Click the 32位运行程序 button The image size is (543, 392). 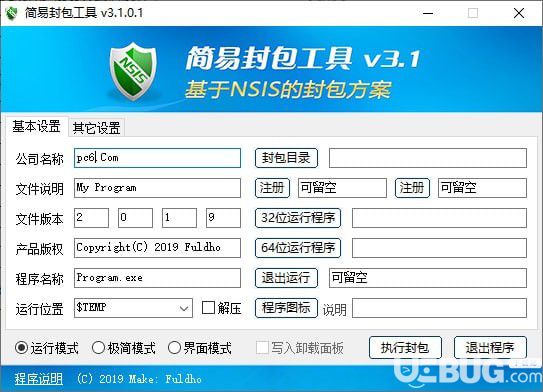[298, 218]
